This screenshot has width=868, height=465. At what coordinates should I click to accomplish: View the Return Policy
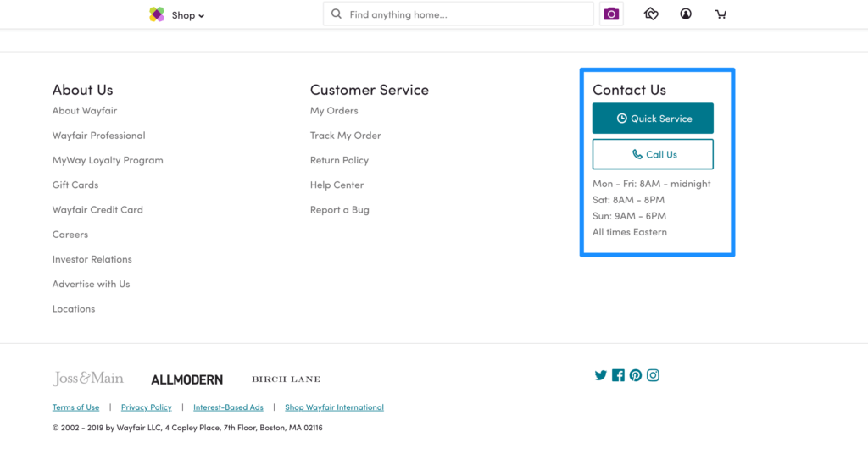339,160
